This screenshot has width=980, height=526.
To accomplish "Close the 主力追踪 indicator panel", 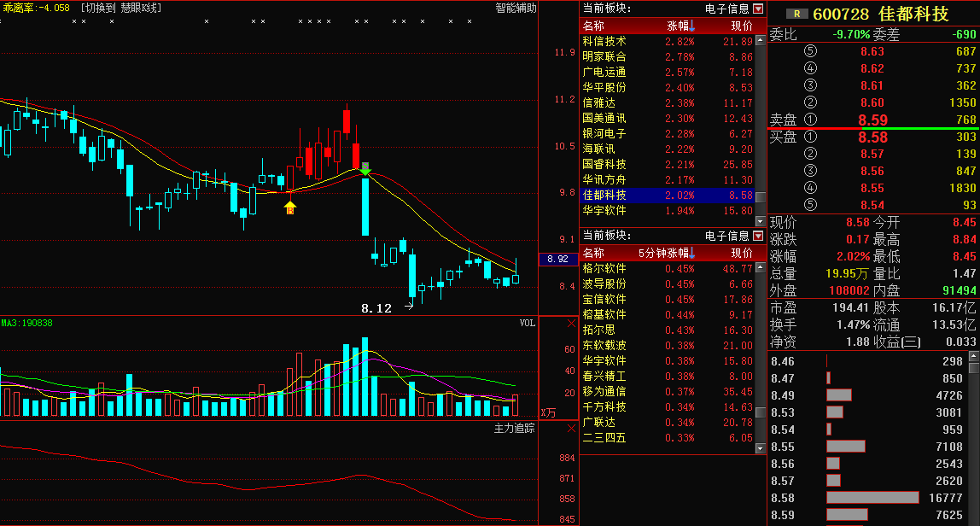I will (571, 429).
